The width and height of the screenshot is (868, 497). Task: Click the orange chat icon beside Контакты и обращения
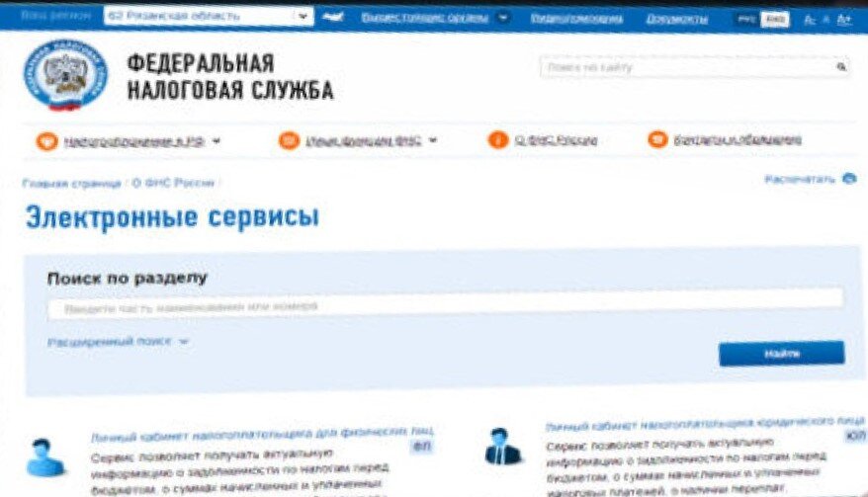[x=657, y=139]
